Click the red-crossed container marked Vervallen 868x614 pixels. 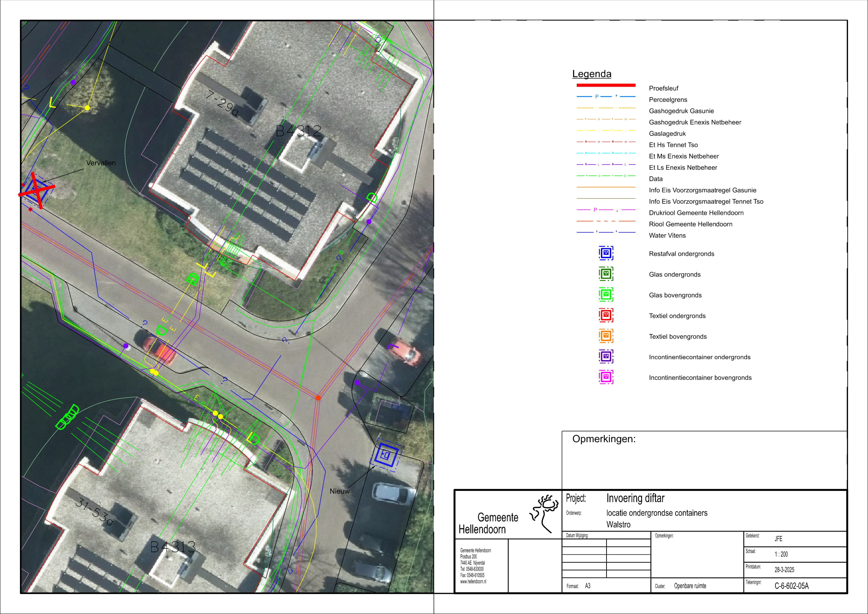coord(36,190)
